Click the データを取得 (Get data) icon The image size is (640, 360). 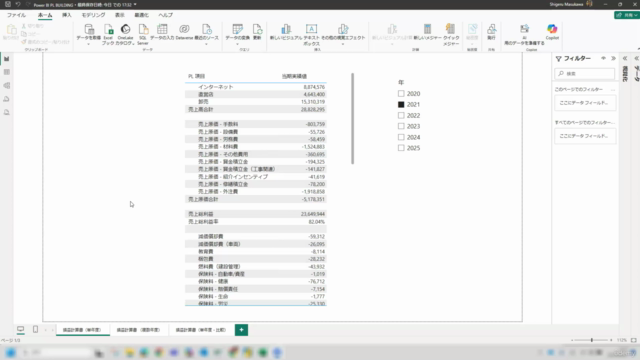[x=89, y=29]
